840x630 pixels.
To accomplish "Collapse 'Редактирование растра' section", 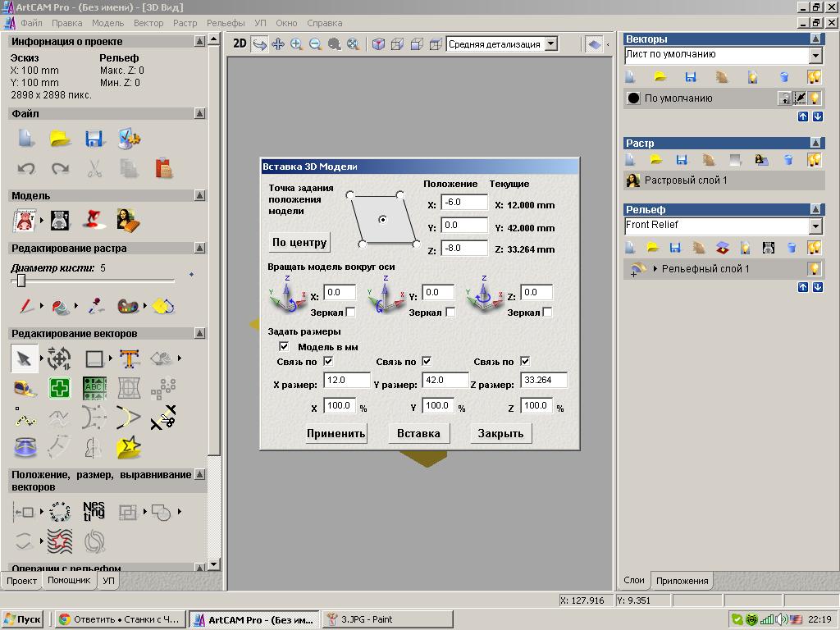I will coord(199,248).
